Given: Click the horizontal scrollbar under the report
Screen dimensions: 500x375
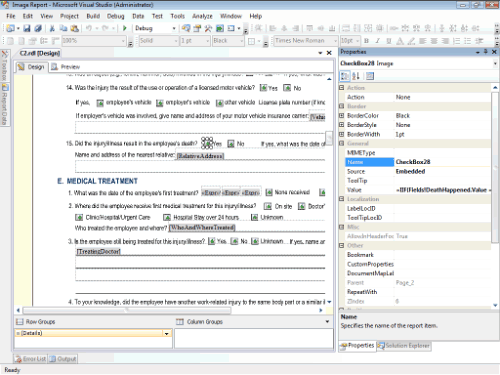Looking at the screenshot, I should point(127,310).
